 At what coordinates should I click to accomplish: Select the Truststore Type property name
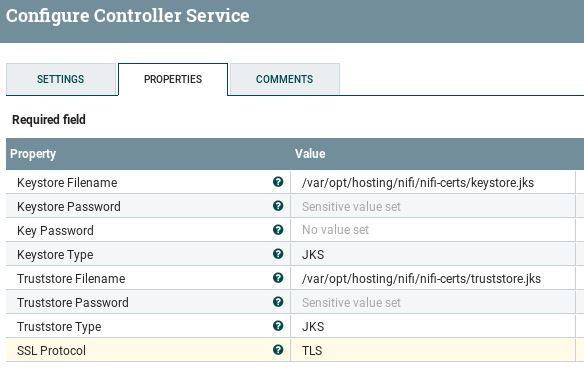pos(59,327)
